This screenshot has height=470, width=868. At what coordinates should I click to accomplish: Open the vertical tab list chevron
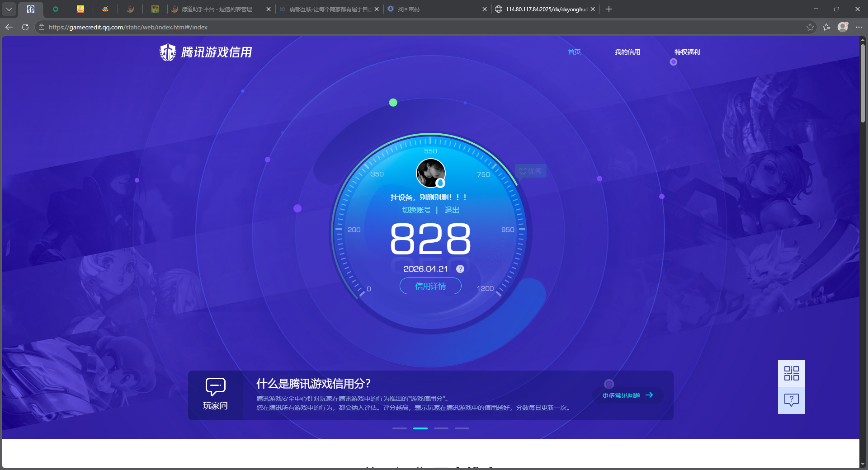pyautogui.click(x=9, y=9)
